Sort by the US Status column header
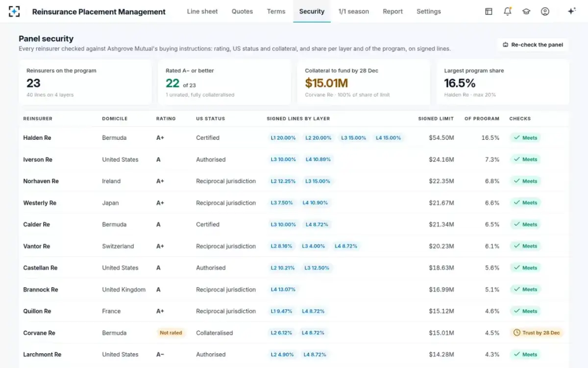This screenshot has width=588, height=368. 211,119
